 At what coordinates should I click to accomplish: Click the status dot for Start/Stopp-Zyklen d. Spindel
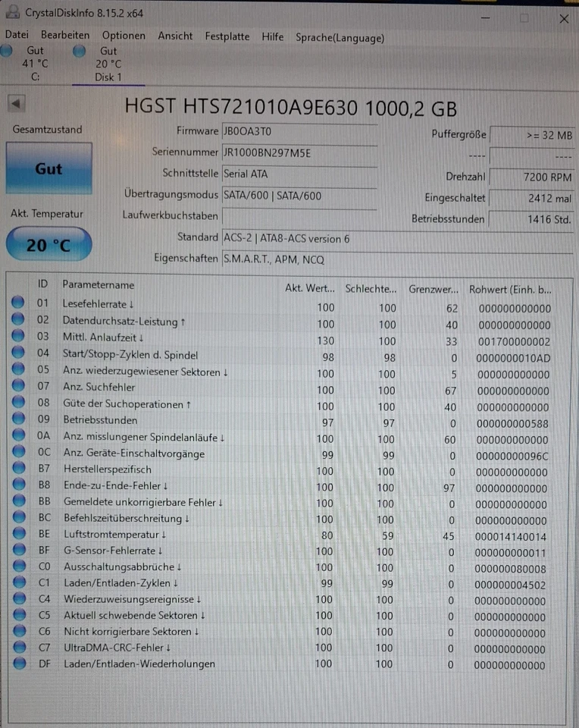(x=17, y=352)
